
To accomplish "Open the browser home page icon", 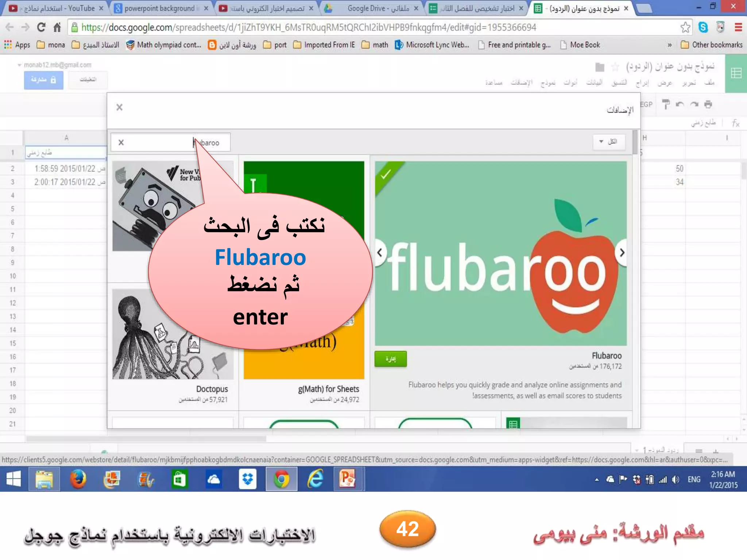I will 57,27.
